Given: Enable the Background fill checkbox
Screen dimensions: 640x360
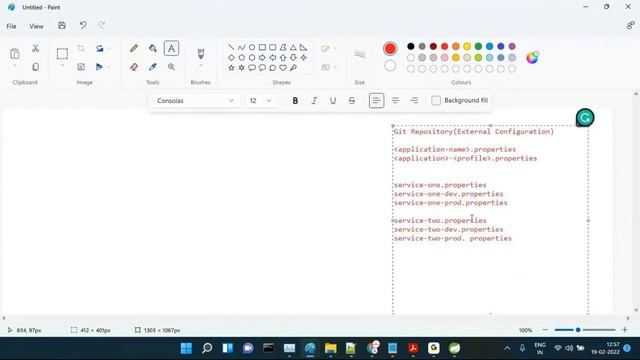Looking at the screenshot, I should coord(436,100).
